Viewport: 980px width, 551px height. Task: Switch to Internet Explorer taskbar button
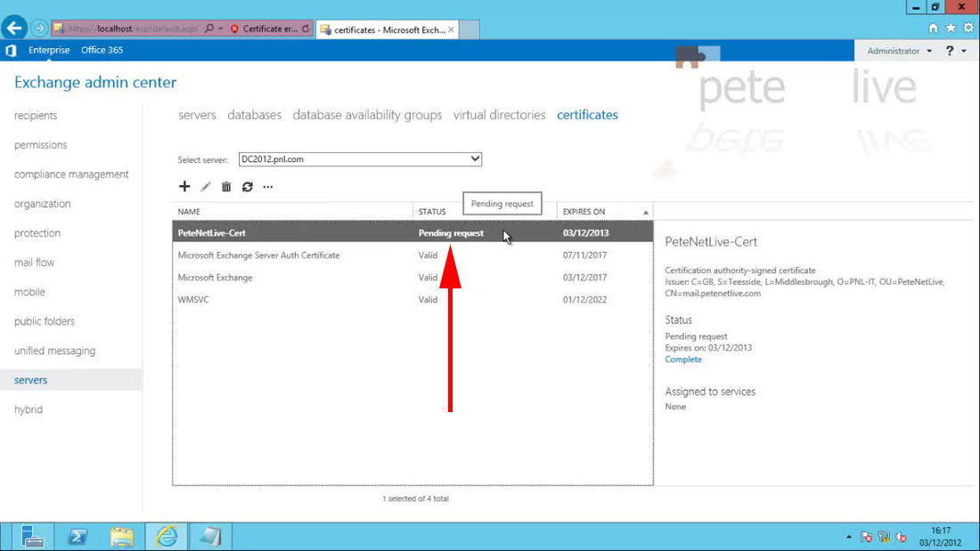pos(167,537)
